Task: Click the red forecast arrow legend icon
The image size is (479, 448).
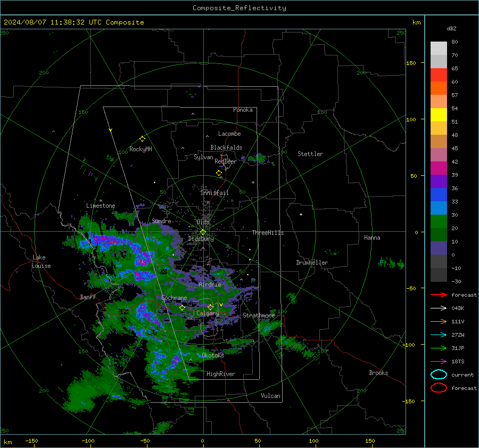Action: [439, 295]
